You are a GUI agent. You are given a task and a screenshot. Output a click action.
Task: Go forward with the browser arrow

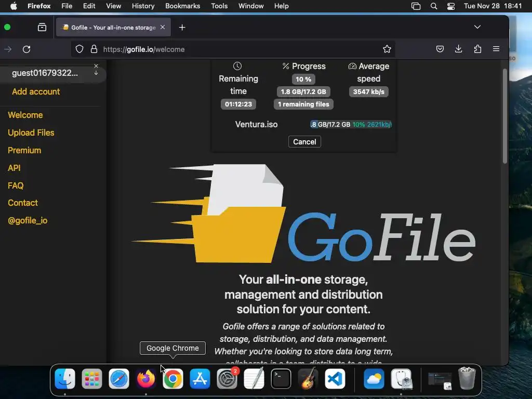tap(8, 49)
